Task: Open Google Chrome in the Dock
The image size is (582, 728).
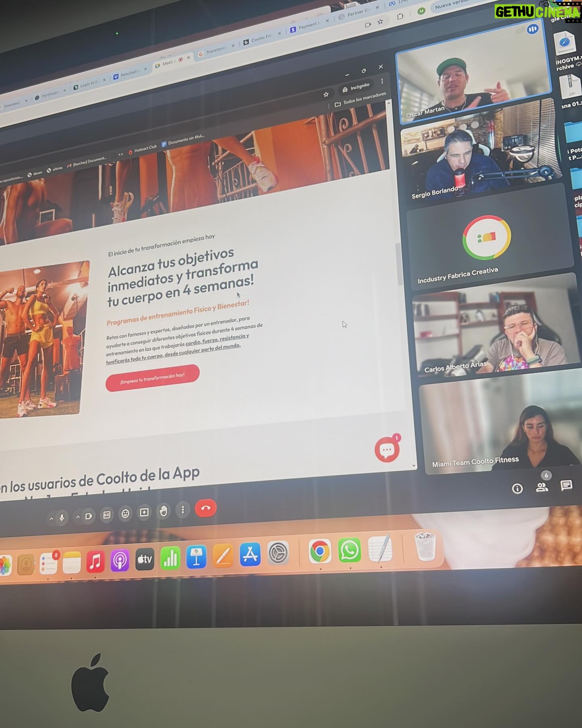Action: click(320, 551)
